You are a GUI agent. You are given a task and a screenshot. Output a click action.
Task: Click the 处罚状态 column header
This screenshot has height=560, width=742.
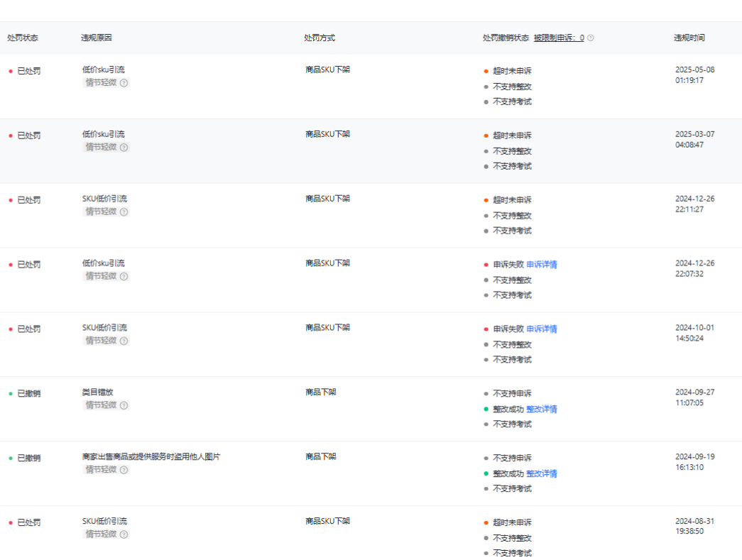tap(23, 38)
